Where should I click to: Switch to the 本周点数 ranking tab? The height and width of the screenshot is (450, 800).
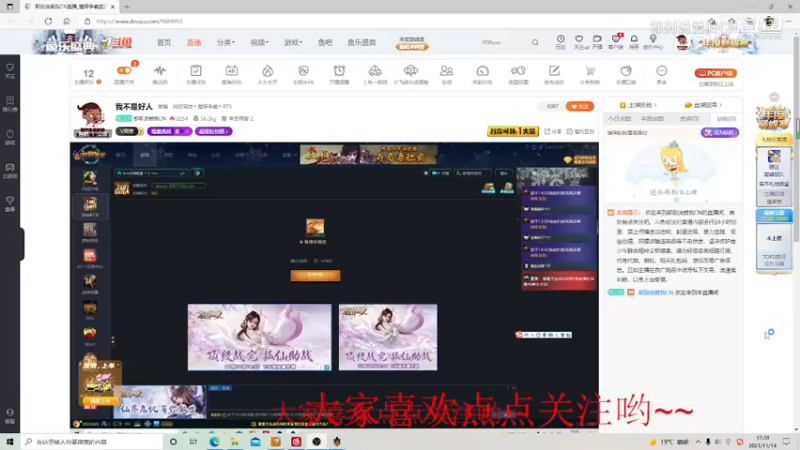coord(653,119)
